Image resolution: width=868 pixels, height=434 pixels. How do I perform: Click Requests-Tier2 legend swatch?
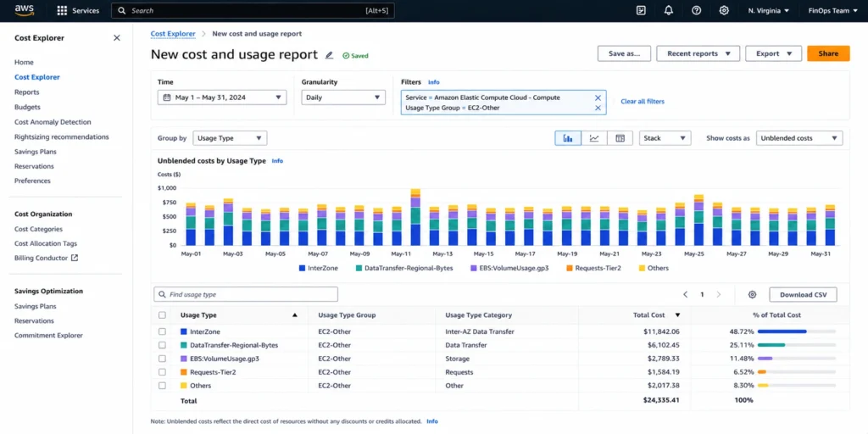tap(569, 268)
